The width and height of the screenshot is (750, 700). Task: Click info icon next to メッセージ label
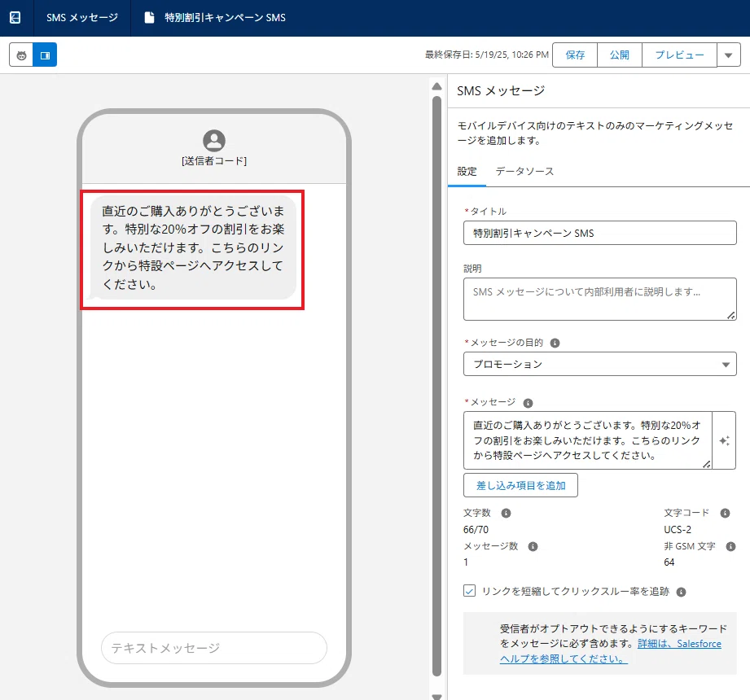click(528, 403)
